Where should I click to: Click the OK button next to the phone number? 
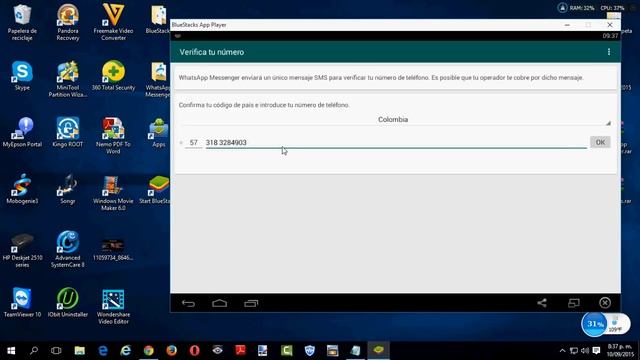[600, 142]
